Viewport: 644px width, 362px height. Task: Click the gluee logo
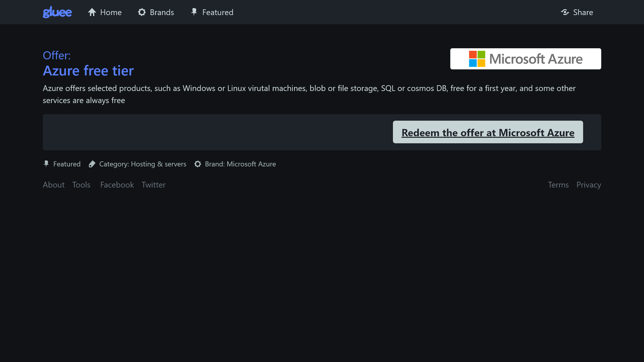click(x=57, y=12)
